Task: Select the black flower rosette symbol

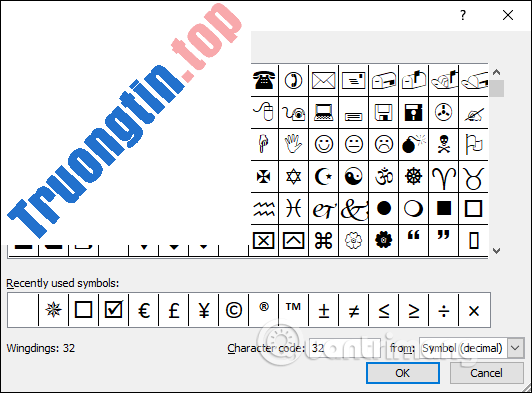Action: pos(383,241)
